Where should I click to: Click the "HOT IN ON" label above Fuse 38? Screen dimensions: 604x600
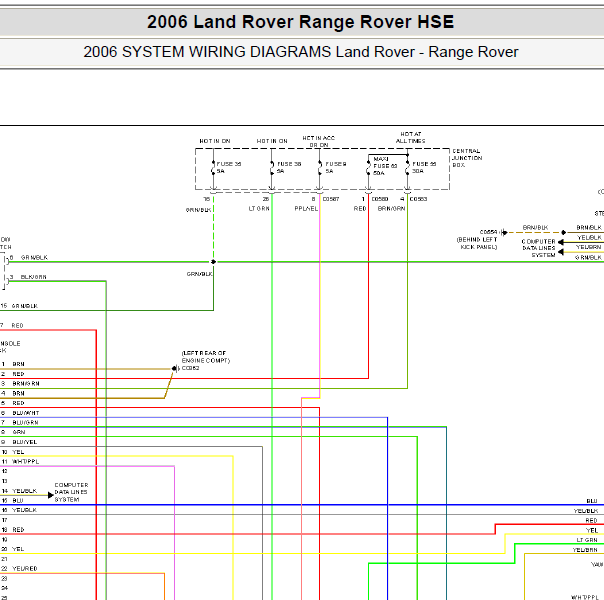pos(272,141)
